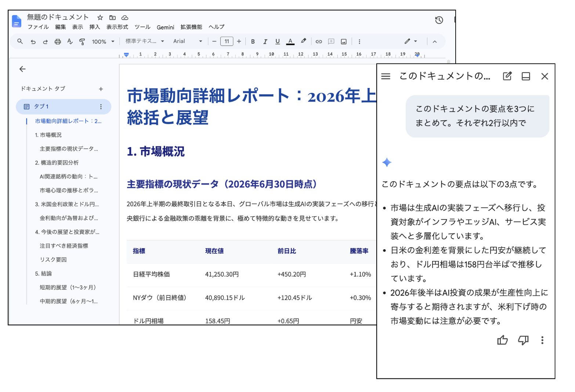
Task: Open Gemini response more options dots
Action: click(x=542, y=340)
